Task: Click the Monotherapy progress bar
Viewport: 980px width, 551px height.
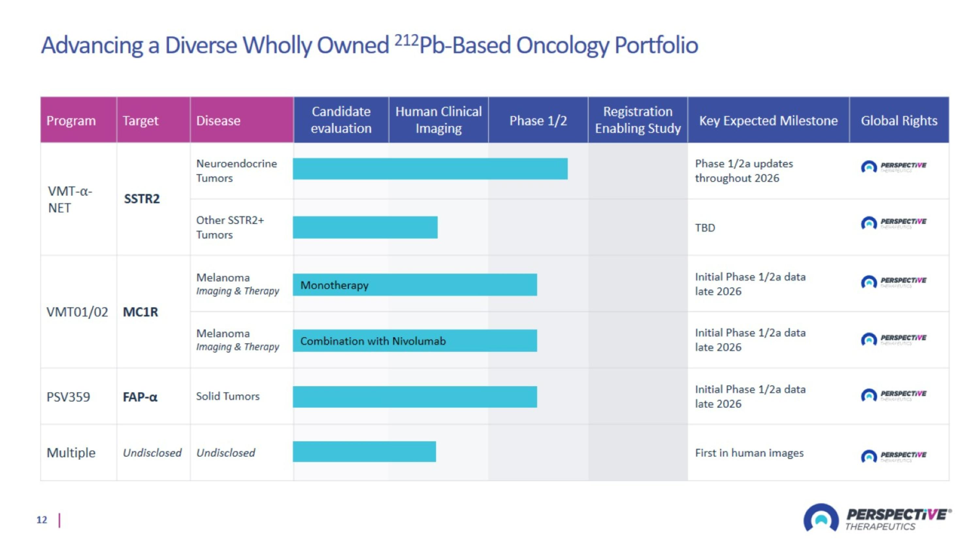Action: pyautogui.click(x=415, y=285)
